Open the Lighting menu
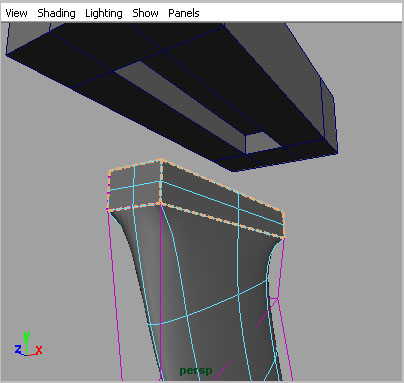 click(104, 13)
